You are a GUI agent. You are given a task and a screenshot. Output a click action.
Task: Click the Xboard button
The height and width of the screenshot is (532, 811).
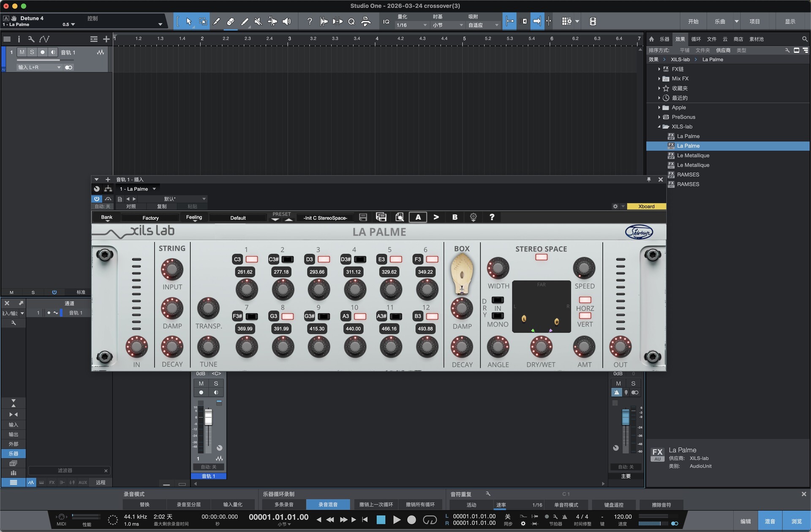[x=646, y=206]
